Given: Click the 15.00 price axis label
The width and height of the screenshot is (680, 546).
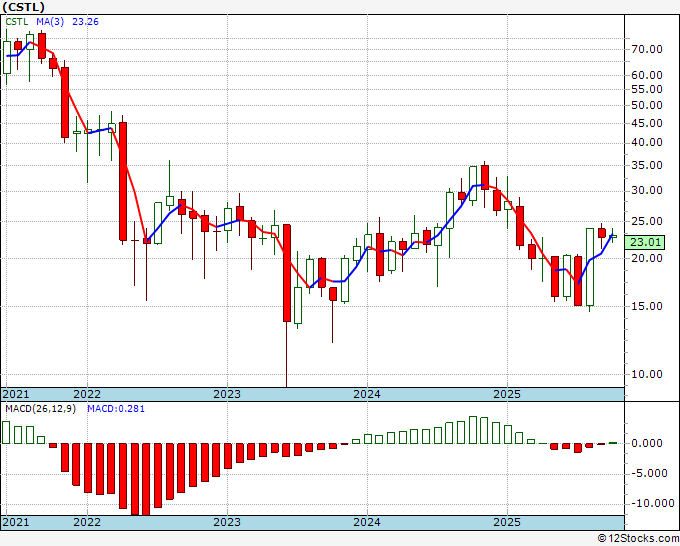Looking at the screenshot, I should coord(647,307).
